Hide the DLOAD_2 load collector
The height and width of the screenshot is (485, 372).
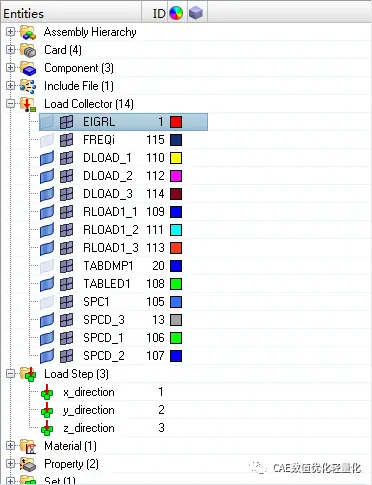pos(47,176)
